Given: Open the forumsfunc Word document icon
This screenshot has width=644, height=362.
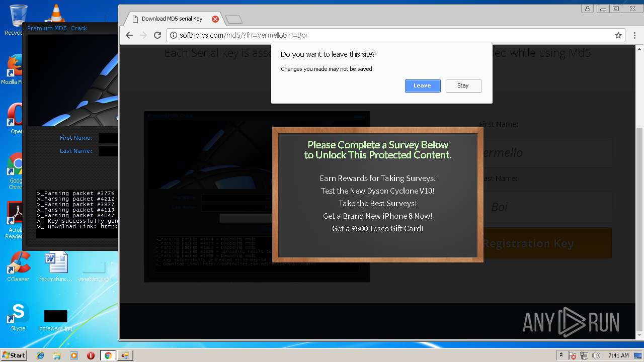Looking at the screenshot, I should pos(56,267).
